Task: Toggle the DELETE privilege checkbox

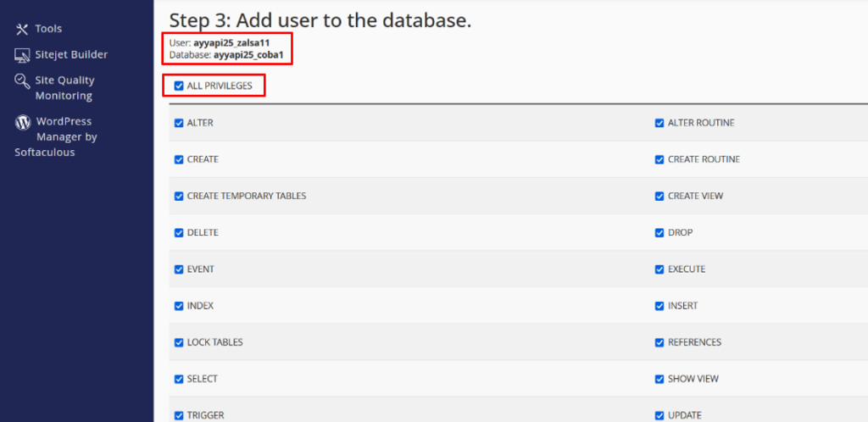Action: (x=179, y=232)
